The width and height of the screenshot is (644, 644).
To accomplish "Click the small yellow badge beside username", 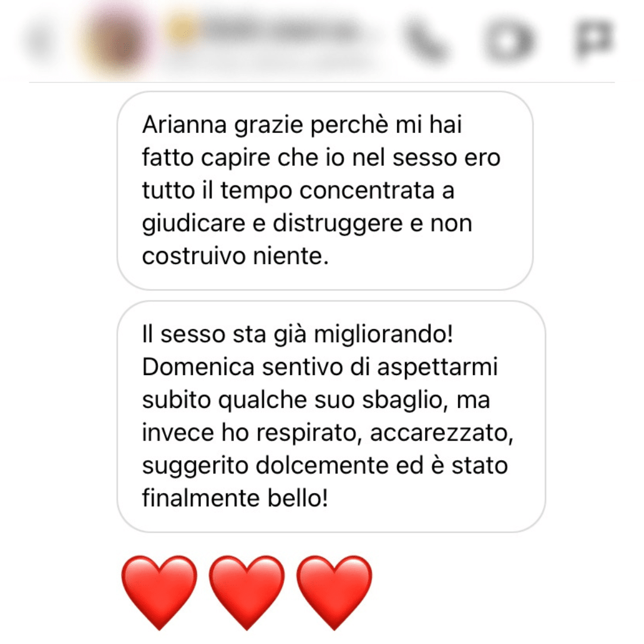I will (x=181, y=29).
